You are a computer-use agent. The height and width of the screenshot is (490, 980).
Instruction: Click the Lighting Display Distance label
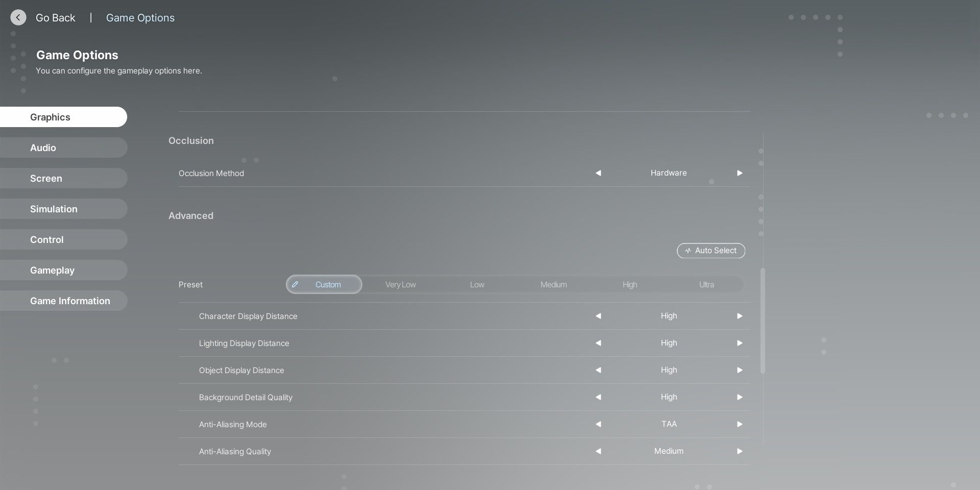pyautogui.click(x=244, y=344)
